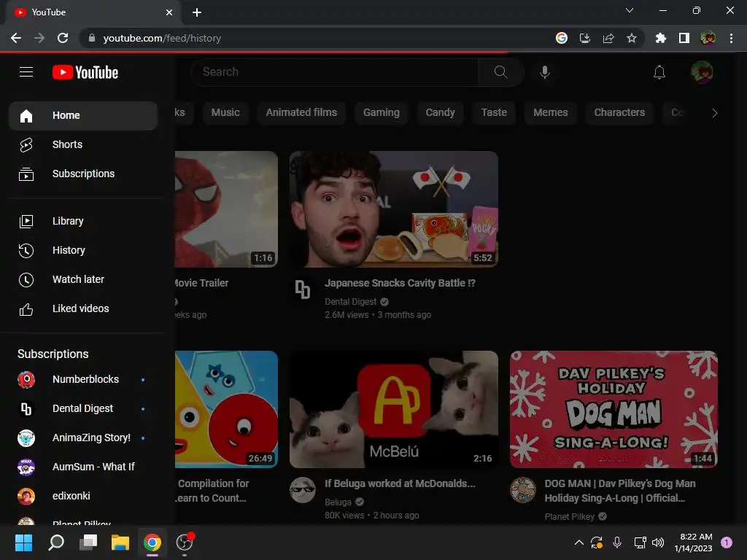
Task: Select the Candy filter chip
Action: point(440,113)
